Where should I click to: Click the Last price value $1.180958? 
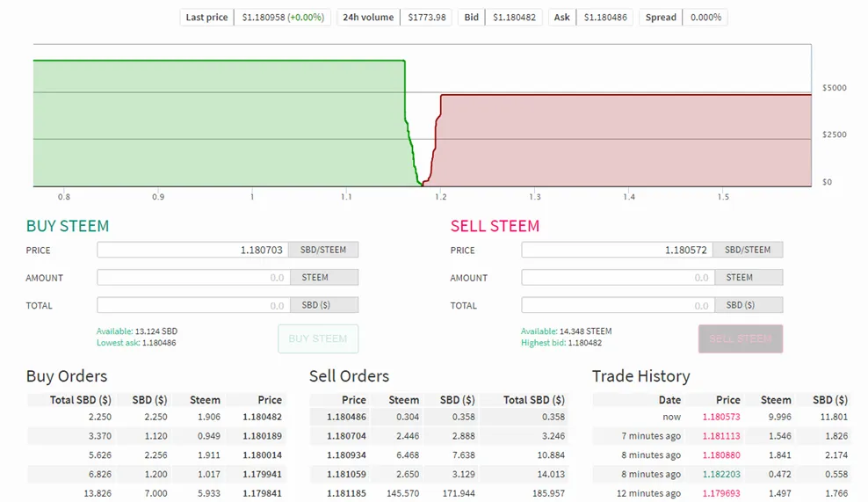point(264,18)
